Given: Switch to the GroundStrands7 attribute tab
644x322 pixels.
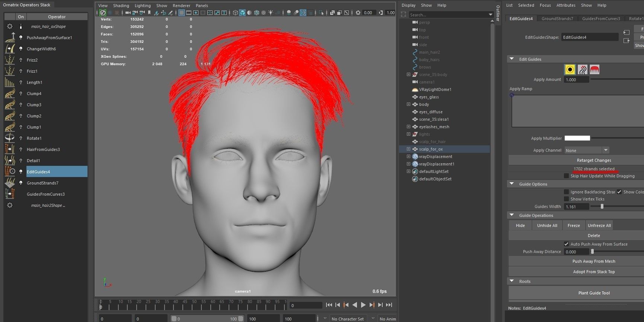Looking at the screenshot, I should point(557,19).
